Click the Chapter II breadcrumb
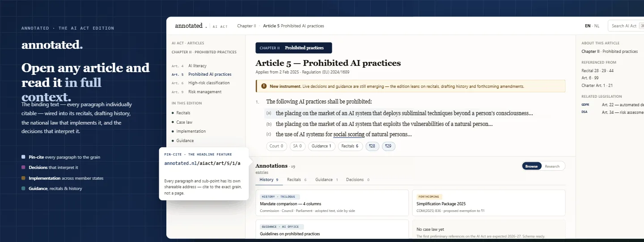Viewport: 644px width, 242px height. tap(246, 26)
